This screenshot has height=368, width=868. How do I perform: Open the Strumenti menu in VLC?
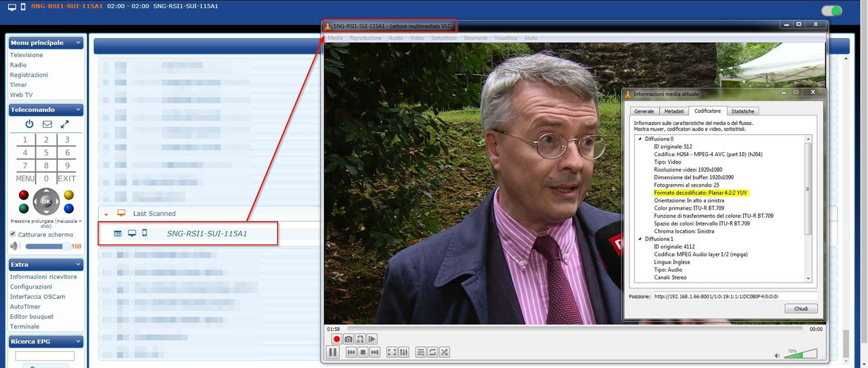(x=475, y=38)
